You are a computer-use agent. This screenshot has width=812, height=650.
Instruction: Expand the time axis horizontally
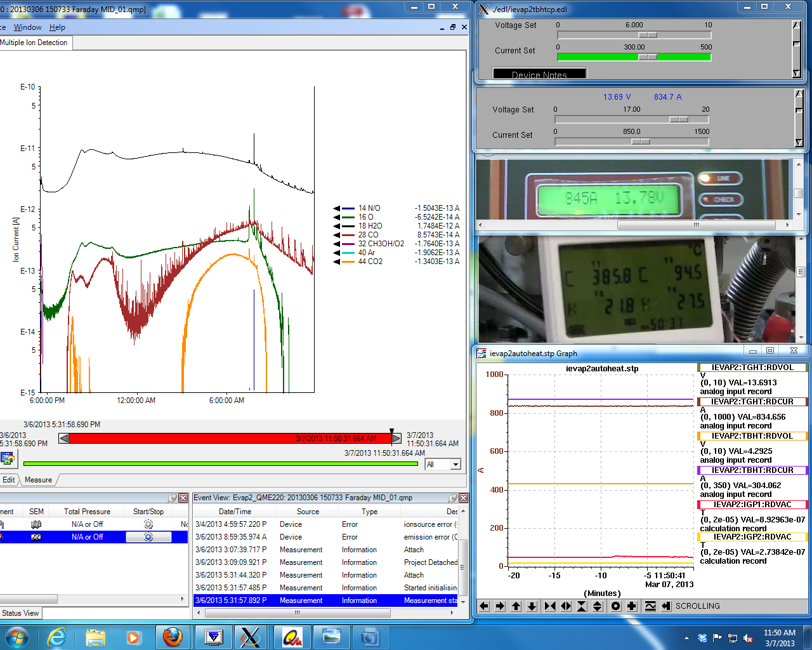pyautogui.click(x=566, y=606)
